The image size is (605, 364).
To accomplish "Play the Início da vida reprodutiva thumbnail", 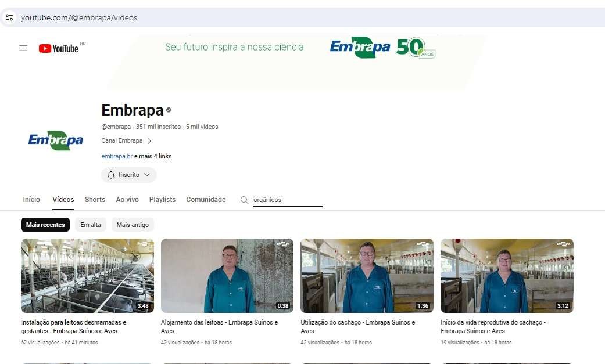I will pos(507,276).
